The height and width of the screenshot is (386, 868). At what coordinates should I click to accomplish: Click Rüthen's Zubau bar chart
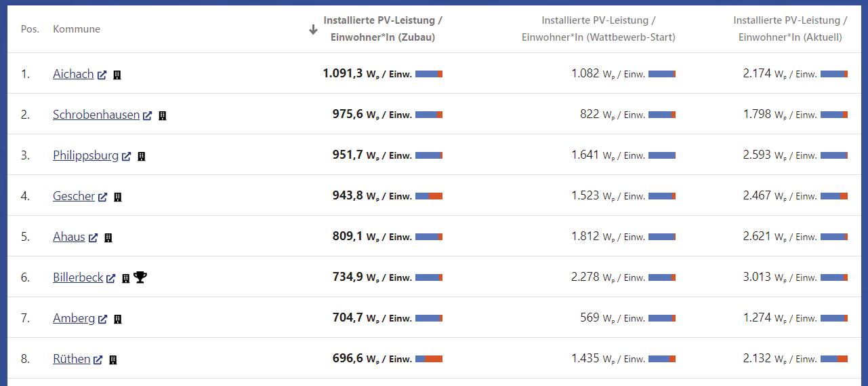pos(428,359)
